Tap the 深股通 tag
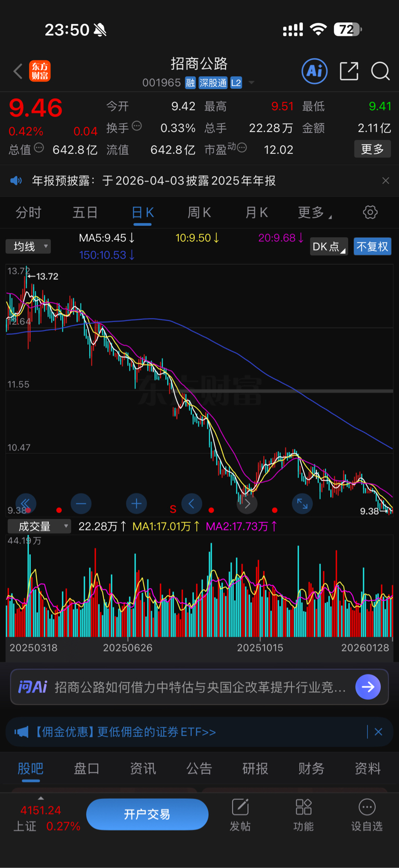The height and width of the screenshot is (868, 399). coord(213,83)
